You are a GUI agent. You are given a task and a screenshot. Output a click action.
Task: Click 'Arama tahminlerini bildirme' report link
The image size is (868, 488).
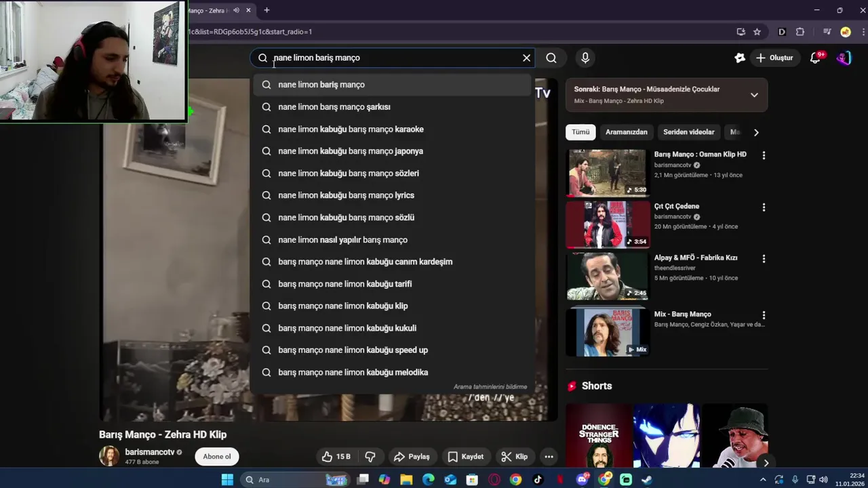(490, 387)
